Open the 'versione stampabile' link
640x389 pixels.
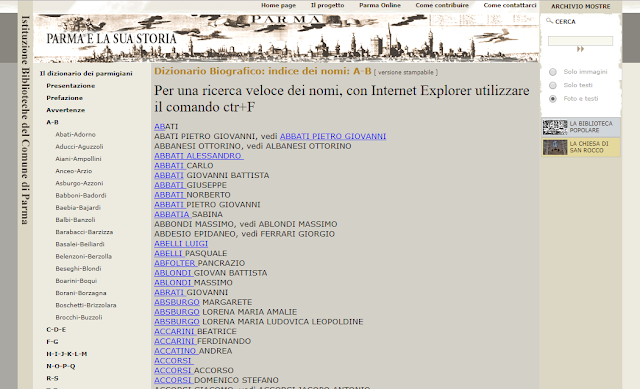[406, 72]
